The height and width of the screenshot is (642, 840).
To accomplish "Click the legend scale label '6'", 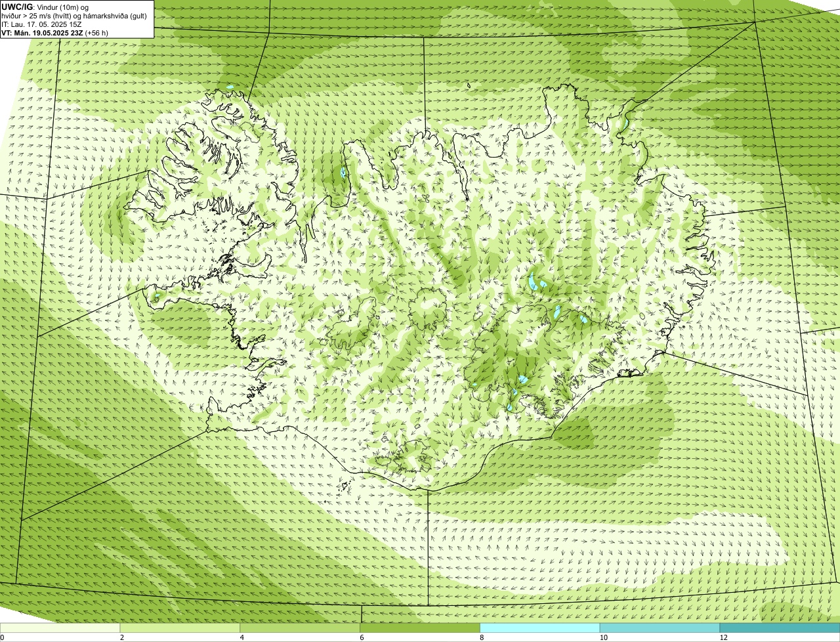I will pyautogui.click(x=362, y=637).
